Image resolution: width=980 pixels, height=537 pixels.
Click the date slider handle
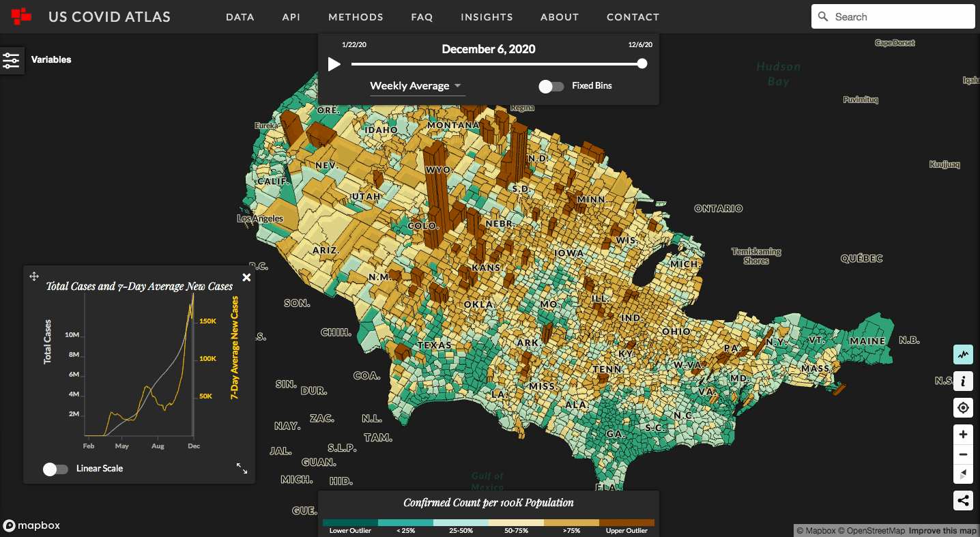pos(642,64)
